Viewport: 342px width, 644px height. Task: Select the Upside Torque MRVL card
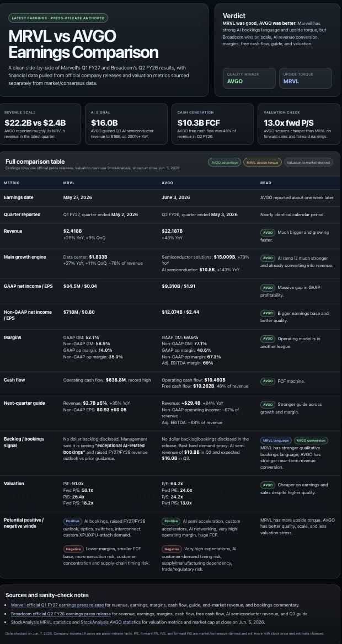coord(306,78)
